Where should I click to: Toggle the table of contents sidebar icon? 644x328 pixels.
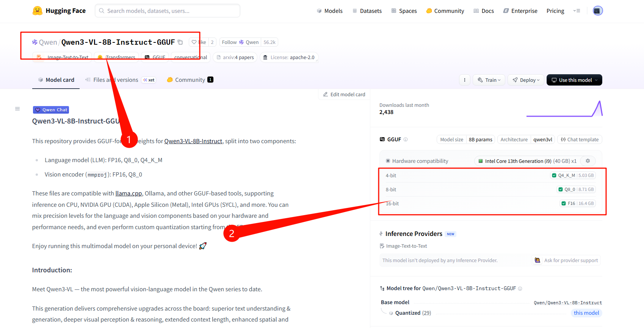[17, 109]
